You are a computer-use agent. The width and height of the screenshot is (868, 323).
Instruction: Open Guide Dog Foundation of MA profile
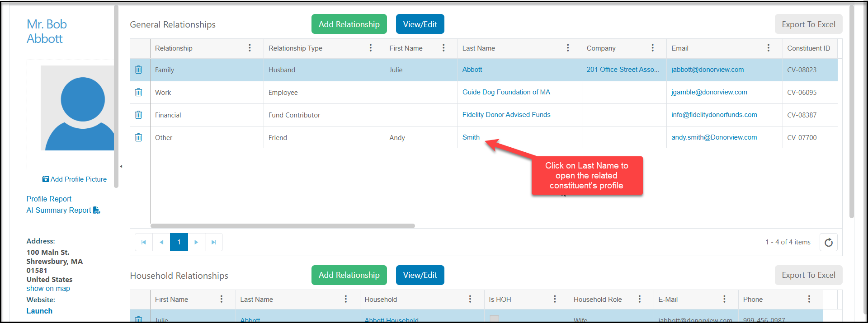(506, 92)
